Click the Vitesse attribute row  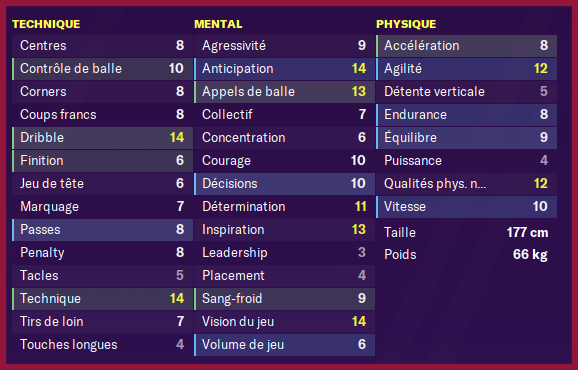[466, 207]
